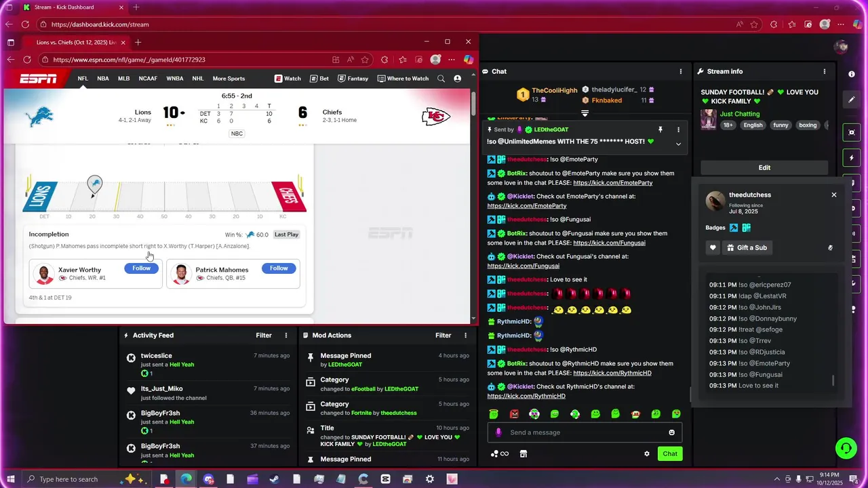Click the info circle icon in right sidebar
Viewport: 868px width, 488px height.
pyautogui.click(x=852, y=74)
